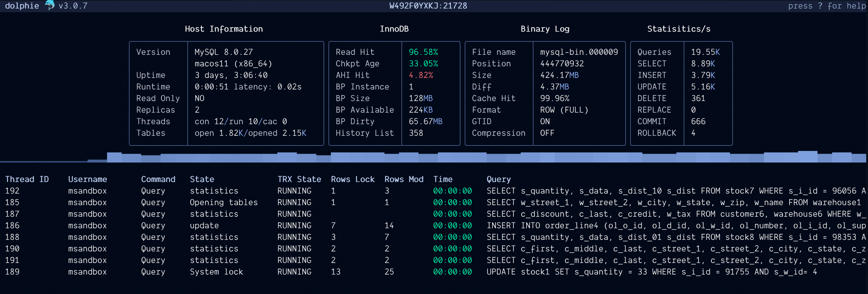The image size is (868, 294).
Task: Click the UPDATE stock1 SET s_quantity query
Action: point(652,272)
